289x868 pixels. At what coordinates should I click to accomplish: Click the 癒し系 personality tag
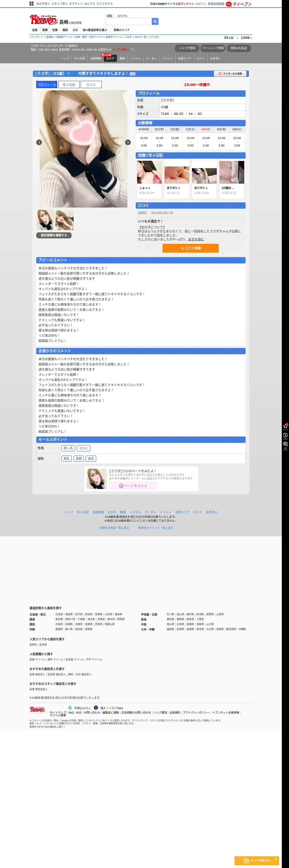click(68, 448)
